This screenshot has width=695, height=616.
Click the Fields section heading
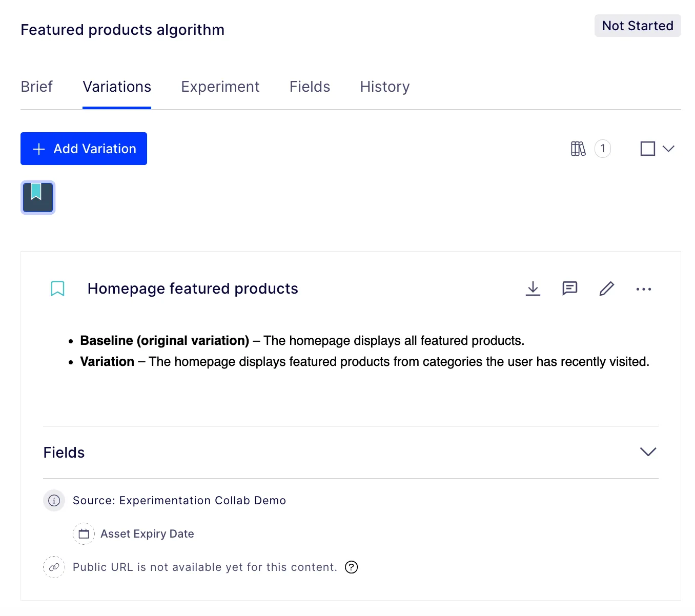click(x=64, y=453)
